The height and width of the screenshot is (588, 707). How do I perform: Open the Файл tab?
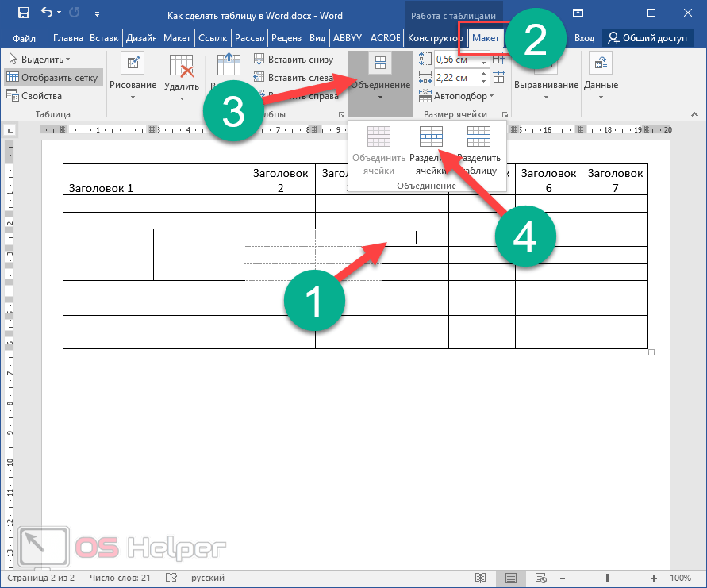(x=24, y=38)
